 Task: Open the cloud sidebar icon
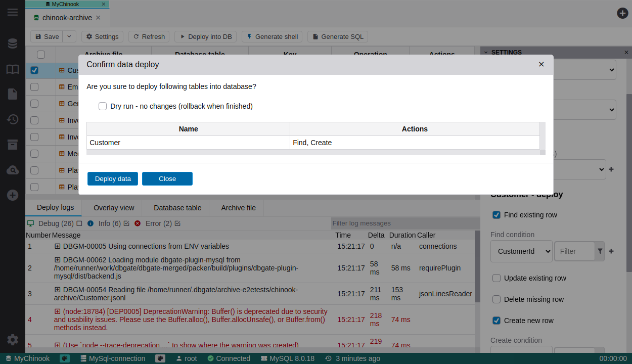click(x=13, y=170)
